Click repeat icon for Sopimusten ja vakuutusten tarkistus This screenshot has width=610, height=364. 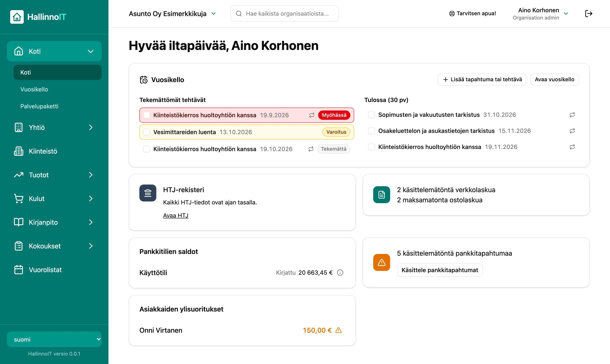point(572,115)
